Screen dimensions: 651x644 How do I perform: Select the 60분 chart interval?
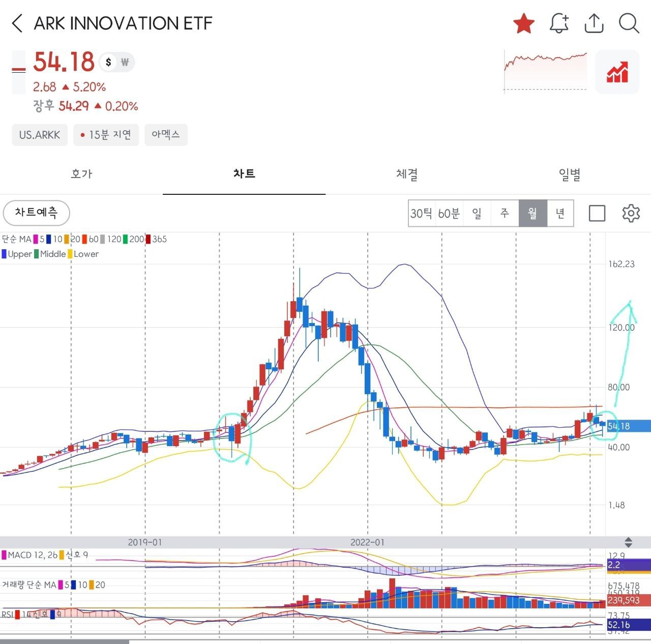click(449, 213)
